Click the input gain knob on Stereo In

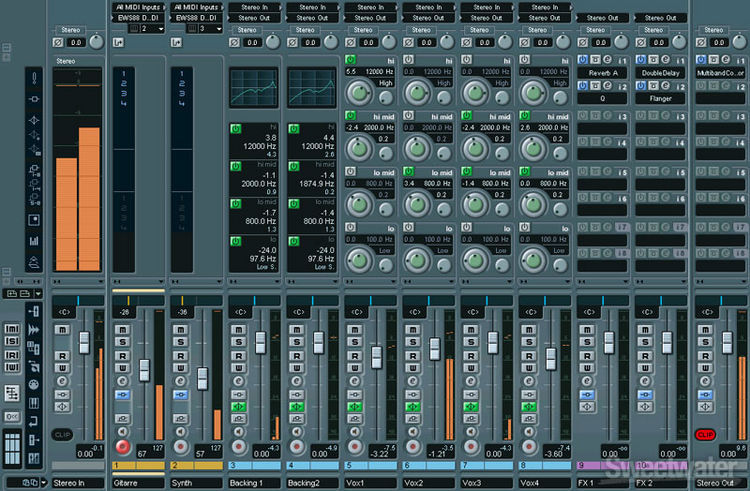click(96, 42)
